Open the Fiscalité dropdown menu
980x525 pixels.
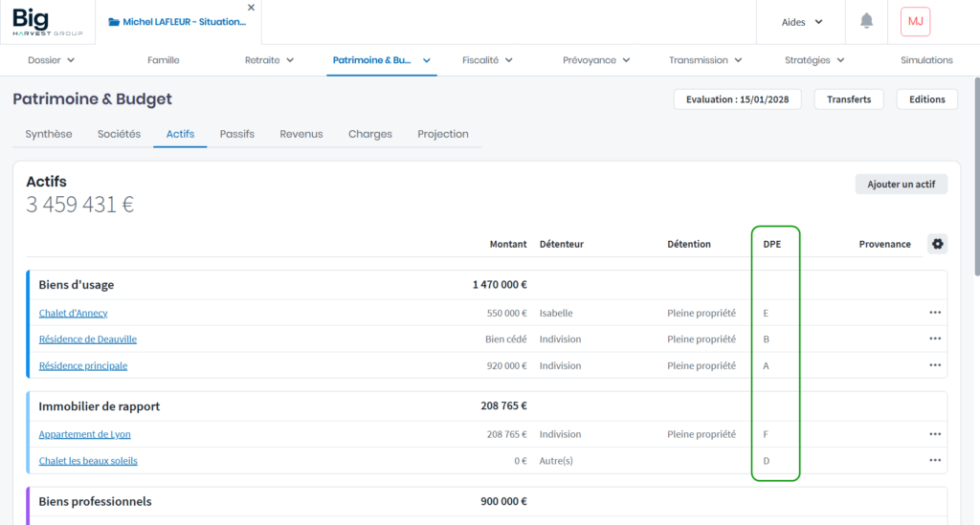[x=487, y=60]
